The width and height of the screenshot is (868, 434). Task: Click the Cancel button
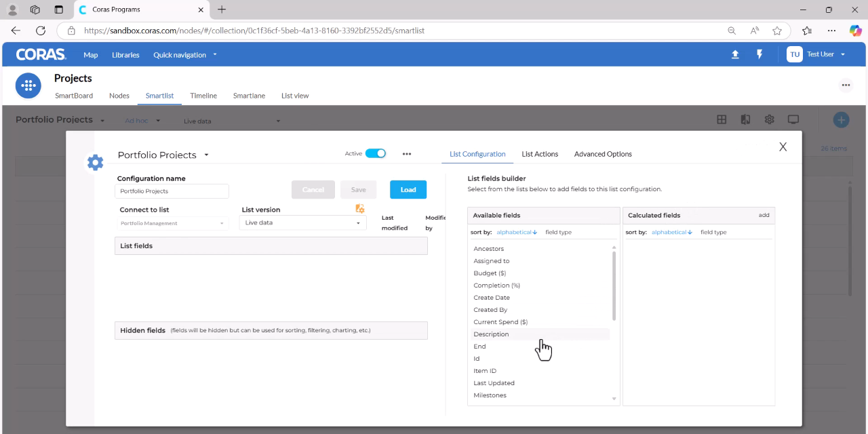click(313, 190)
